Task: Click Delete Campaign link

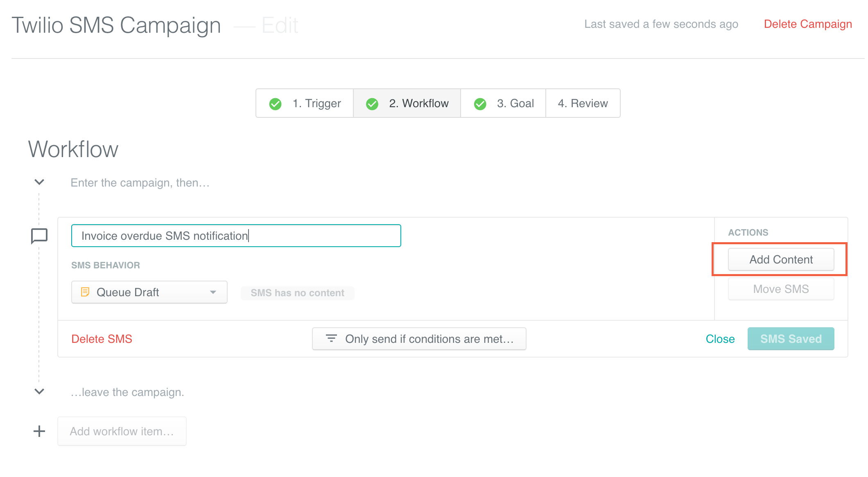Action: pos(807,24)
